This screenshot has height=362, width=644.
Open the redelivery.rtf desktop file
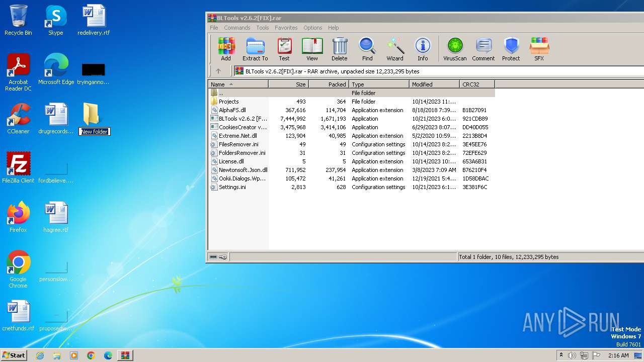(94, 20)
